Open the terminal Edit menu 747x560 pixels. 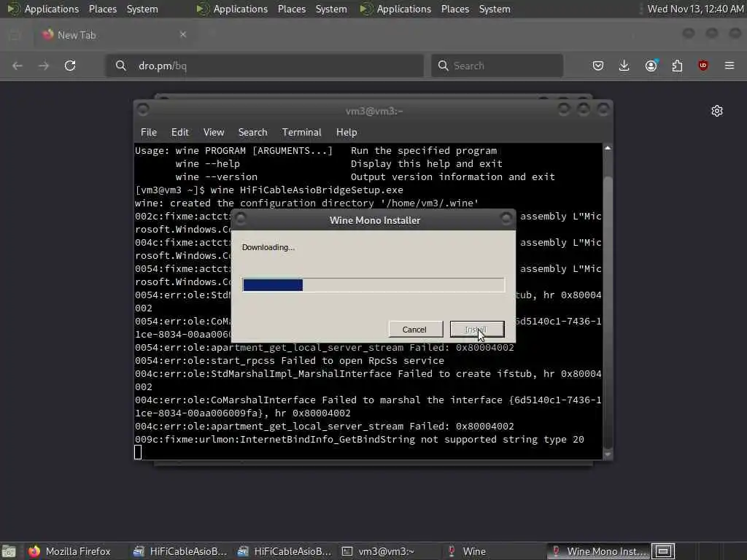(x=180, y=133)
